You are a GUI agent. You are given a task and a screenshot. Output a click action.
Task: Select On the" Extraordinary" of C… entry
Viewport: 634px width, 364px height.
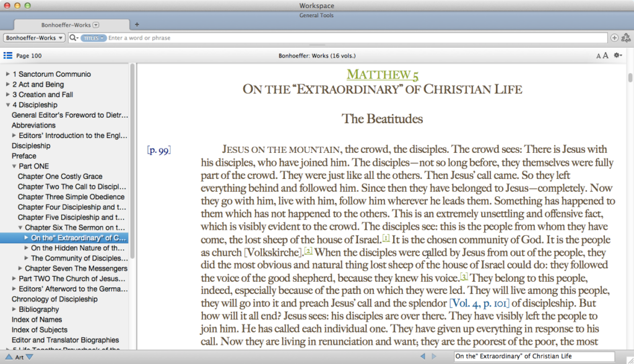pos(79,238)
